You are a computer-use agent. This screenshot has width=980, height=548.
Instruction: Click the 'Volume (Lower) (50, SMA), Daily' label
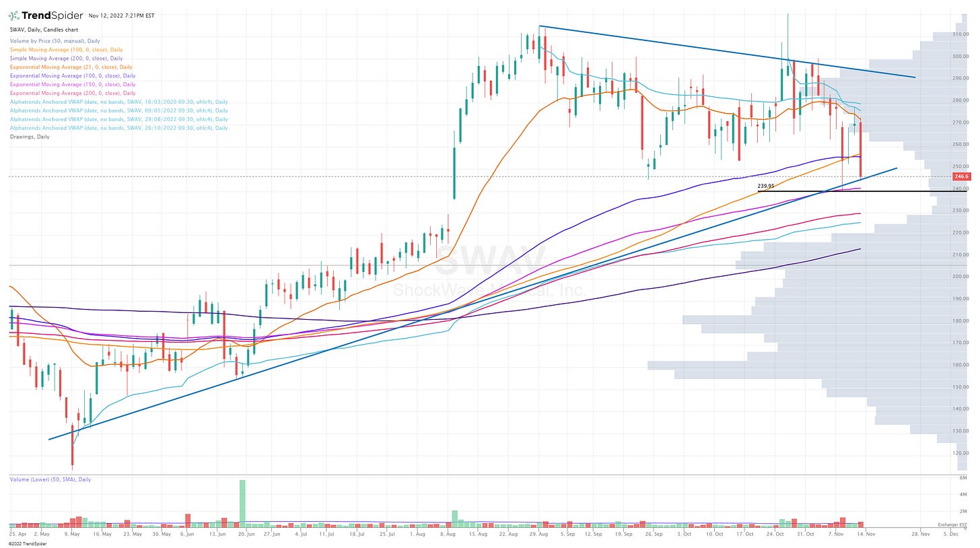tap(50, 479)
